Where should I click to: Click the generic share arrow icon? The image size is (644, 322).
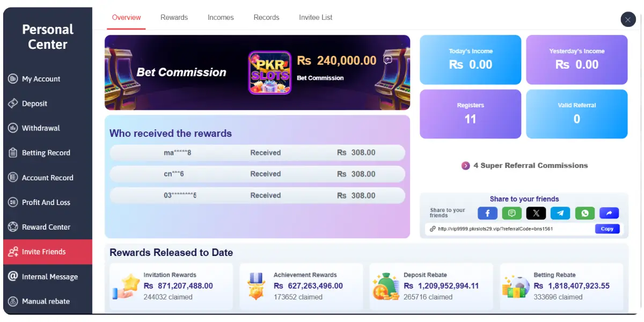coord(609,213)
